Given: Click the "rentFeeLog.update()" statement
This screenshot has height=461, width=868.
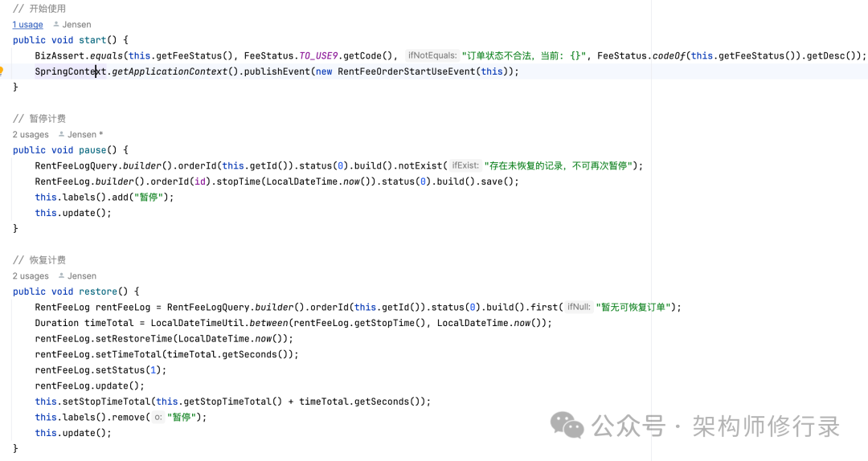Looking at the screenshot, I should [x=90, y=386].
